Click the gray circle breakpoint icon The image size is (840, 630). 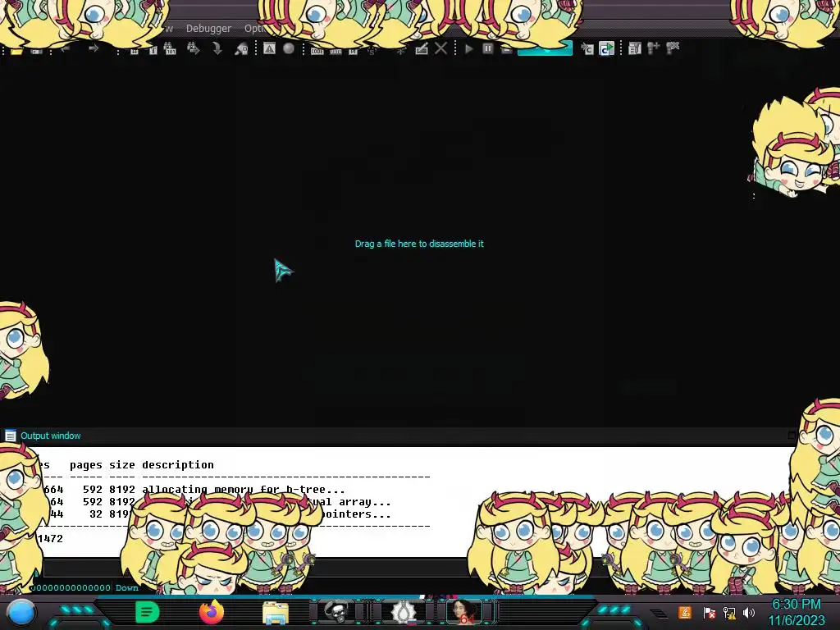click(289, 48)
